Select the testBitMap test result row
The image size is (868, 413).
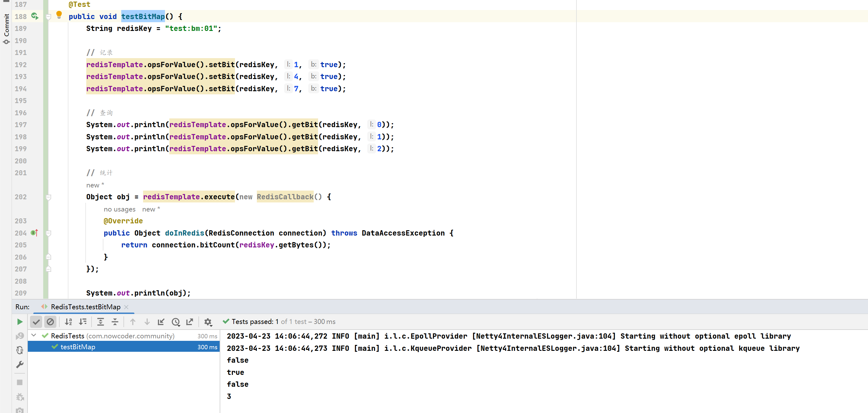[124, 347]
